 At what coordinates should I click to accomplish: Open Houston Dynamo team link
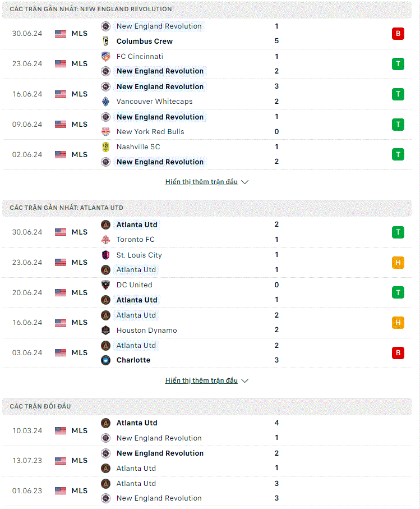tap(147, 331)
